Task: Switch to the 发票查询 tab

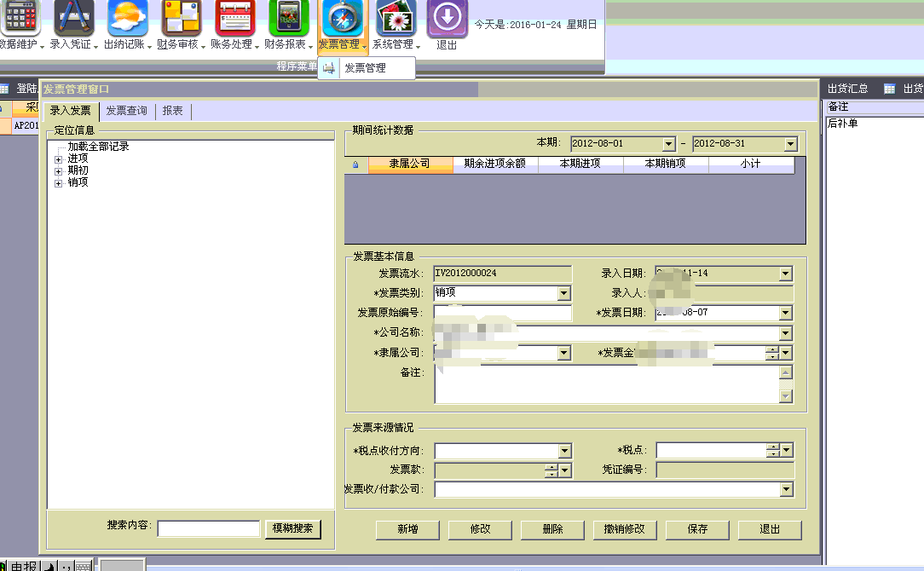Action: tap(126, 111)
